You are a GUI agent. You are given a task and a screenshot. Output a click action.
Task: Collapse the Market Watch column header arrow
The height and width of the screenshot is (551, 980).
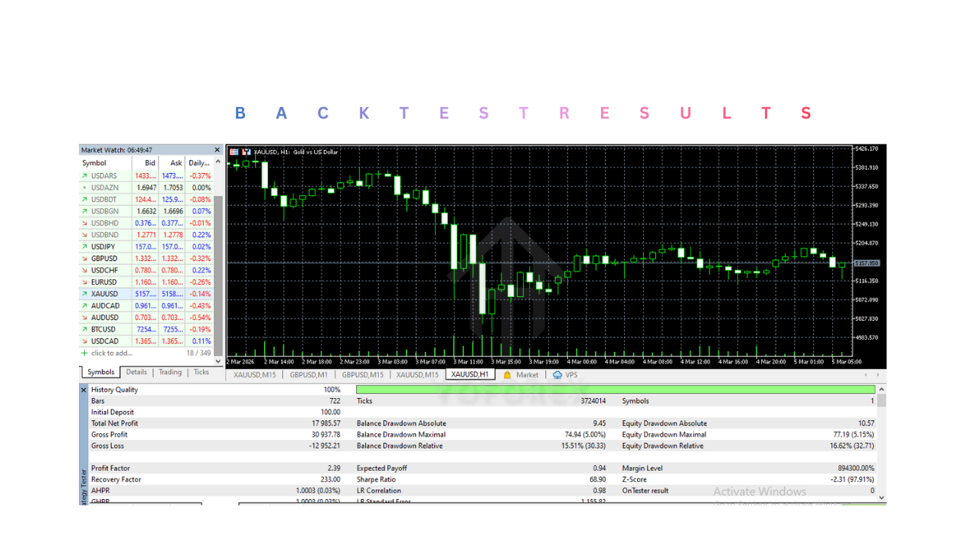217,161
